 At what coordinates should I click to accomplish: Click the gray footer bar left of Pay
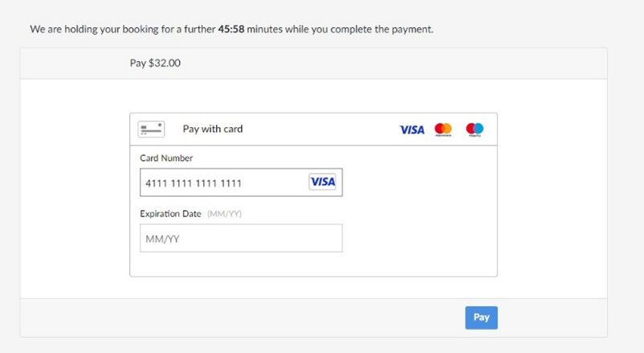tap(241, 318)
